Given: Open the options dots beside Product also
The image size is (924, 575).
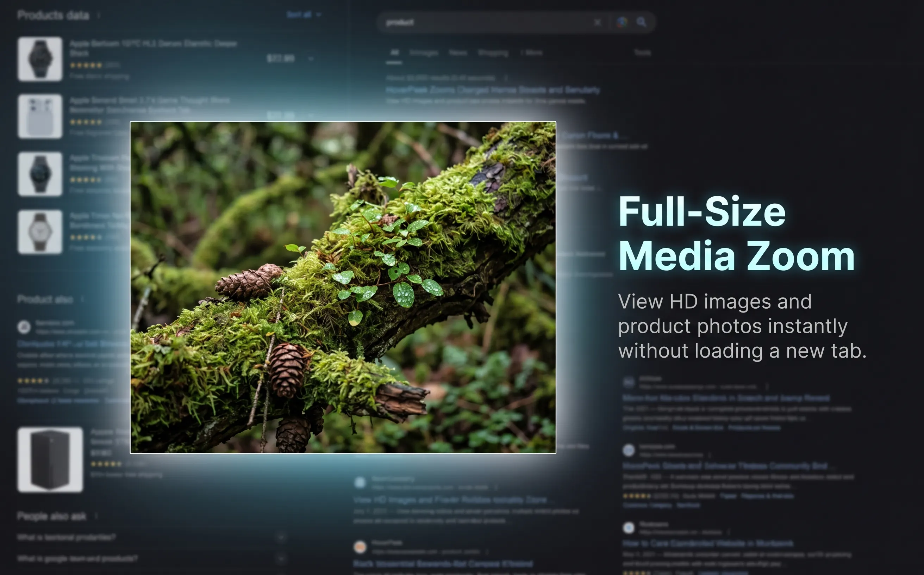Looking at the screenshot, I should point(82,300).
